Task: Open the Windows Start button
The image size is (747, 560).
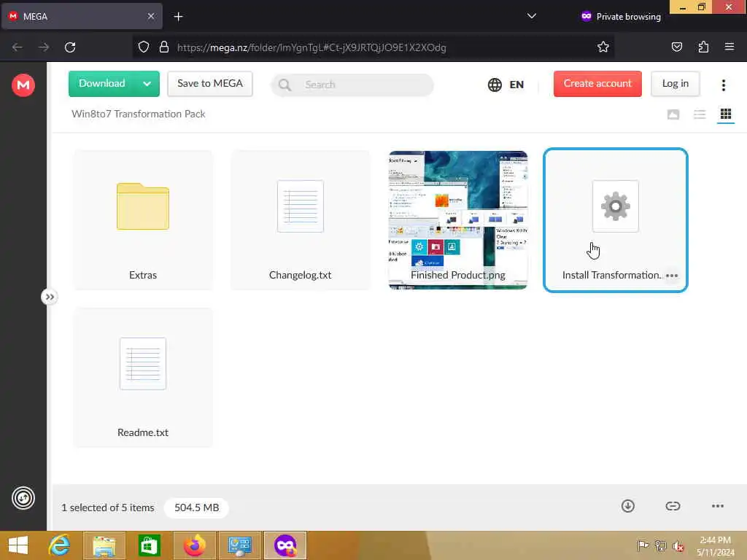Action: pyautogui.click(x=18, y=545)
